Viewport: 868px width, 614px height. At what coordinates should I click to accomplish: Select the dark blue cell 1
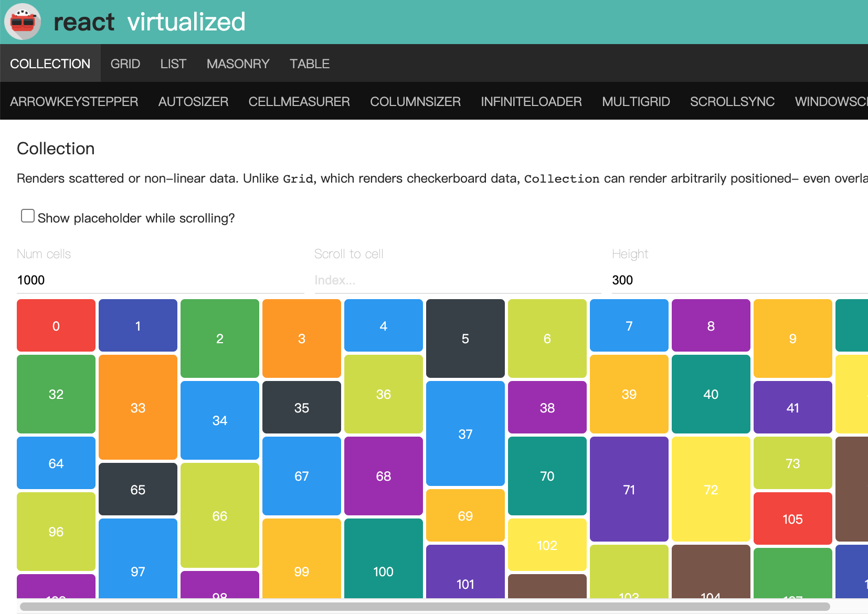[138, 325]
